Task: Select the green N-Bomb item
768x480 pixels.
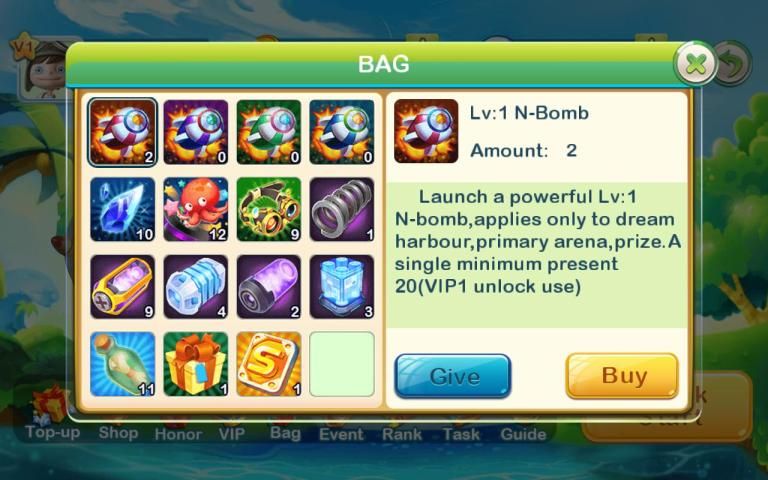Action: 268,132
